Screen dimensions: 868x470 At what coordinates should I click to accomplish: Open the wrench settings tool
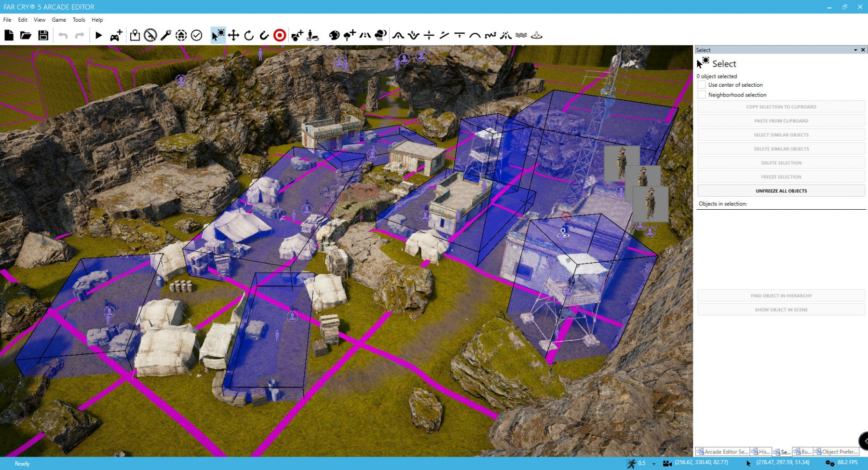coord(165,35)
